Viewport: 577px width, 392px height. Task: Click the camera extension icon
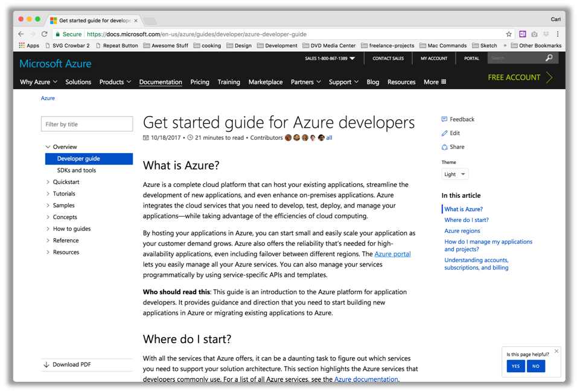click(x=534, y=34)
